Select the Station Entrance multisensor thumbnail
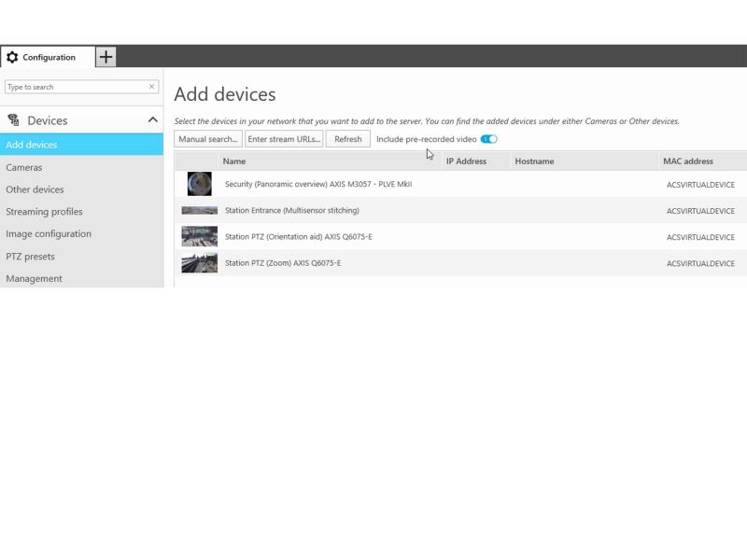Image resolution: width=747 pixels, height=560 pixels. pos(199,211)
